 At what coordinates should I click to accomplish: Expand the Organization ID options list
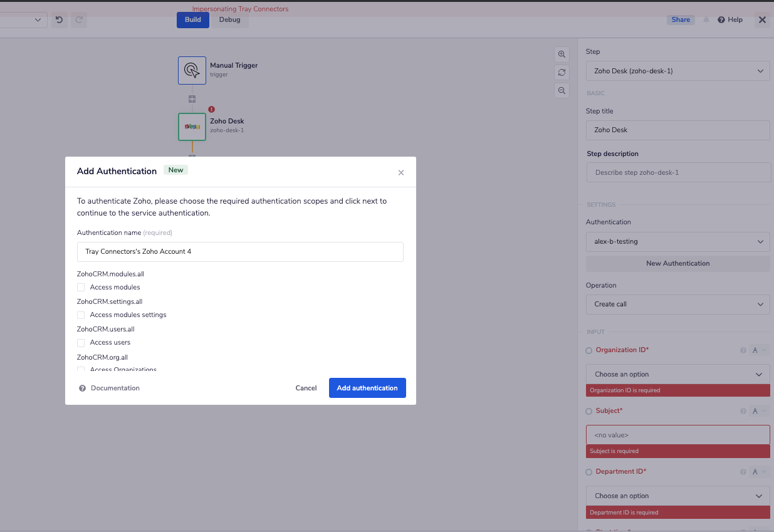point(677,373)
